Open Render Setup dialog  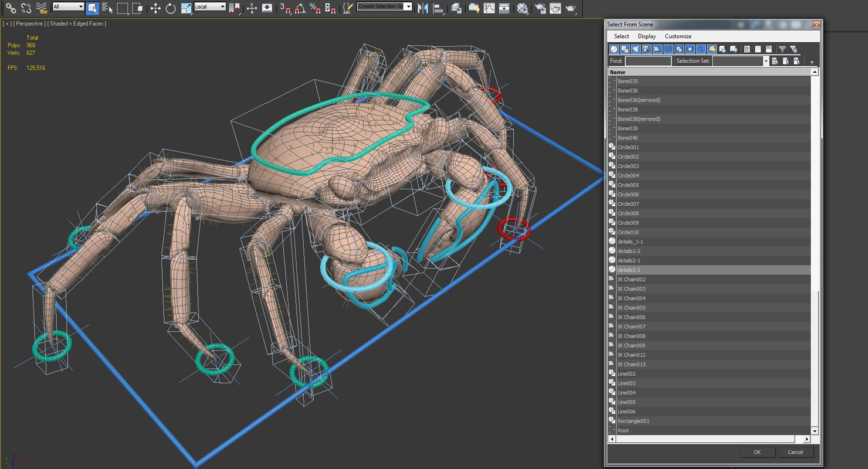pyautogui.click(x=540, y=8)
